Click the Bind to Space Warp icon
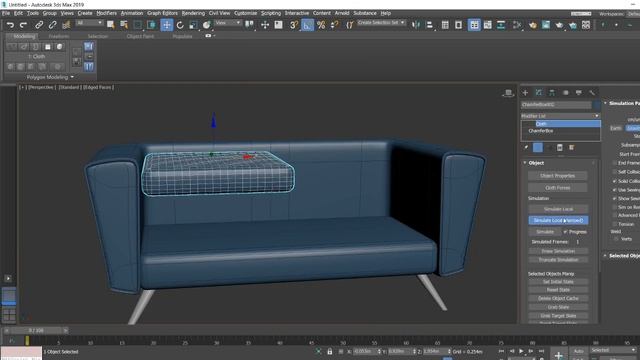640x360 pixels. (x=66, y=25)
